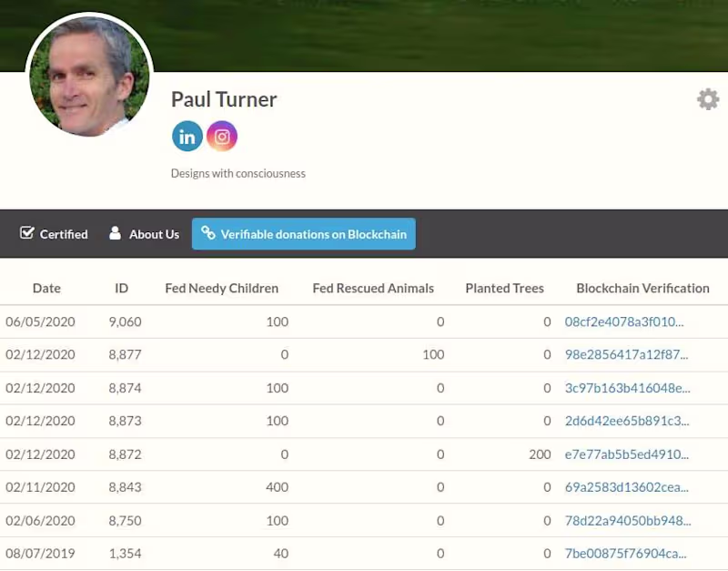Select donation ID 9,060

point(125,321)
